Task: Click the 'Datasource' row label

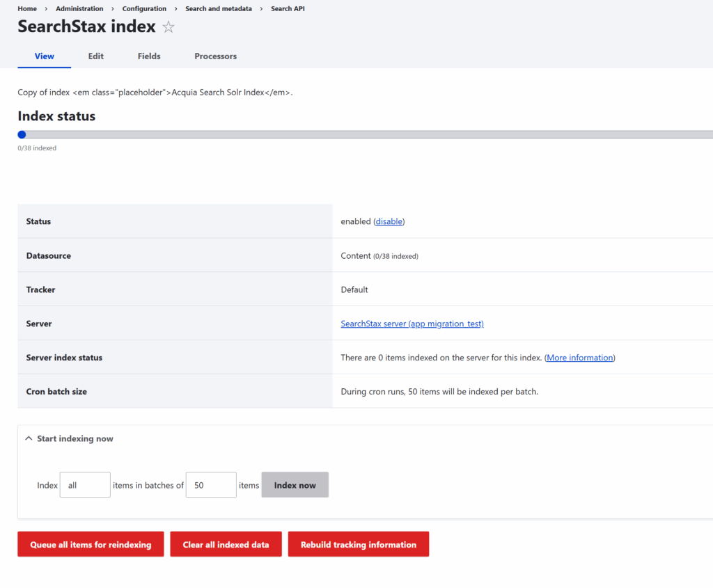Action: point(49,256)
